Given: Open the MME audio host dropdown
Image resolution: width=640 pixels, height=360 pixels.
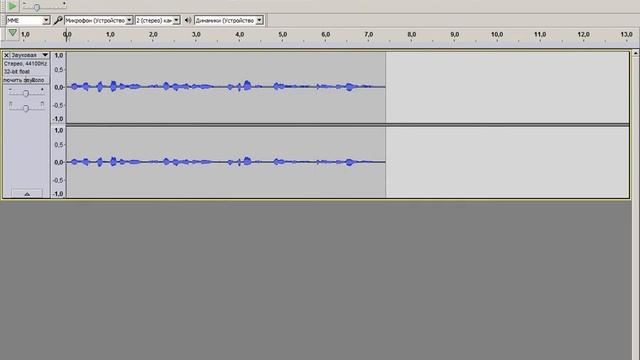Looking at the screenshot, I should (x=28, y=20).
